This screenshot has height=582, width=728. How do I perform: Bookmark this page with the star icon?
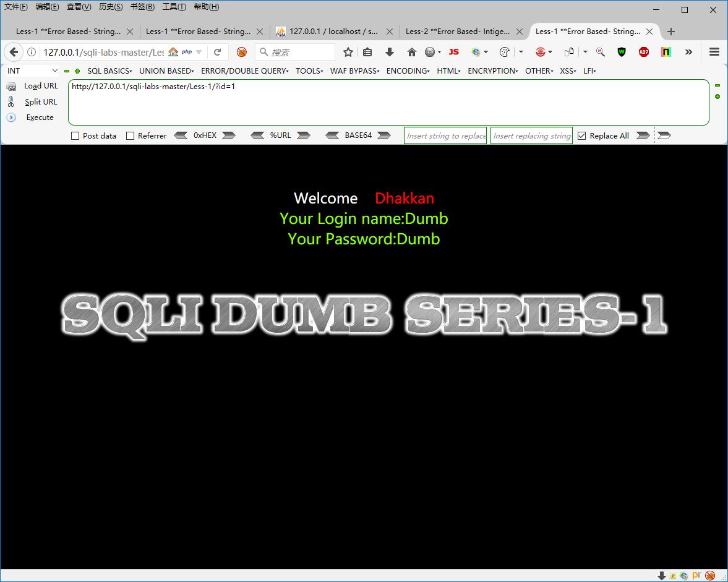pyautogui.click(x=348, y=53)
